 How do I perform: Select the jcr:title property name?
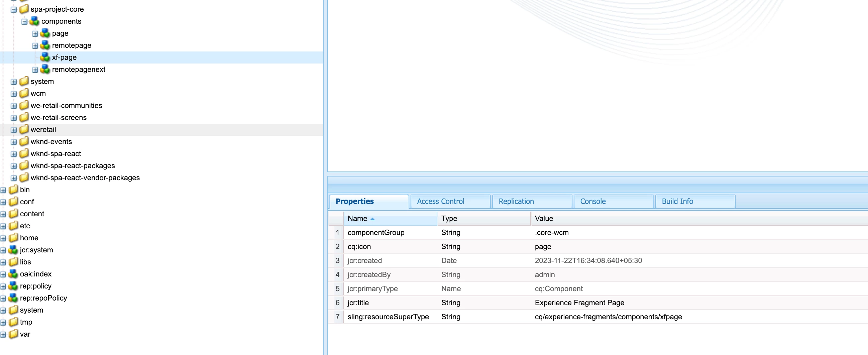pyautogui.click(x=358, y=303)
